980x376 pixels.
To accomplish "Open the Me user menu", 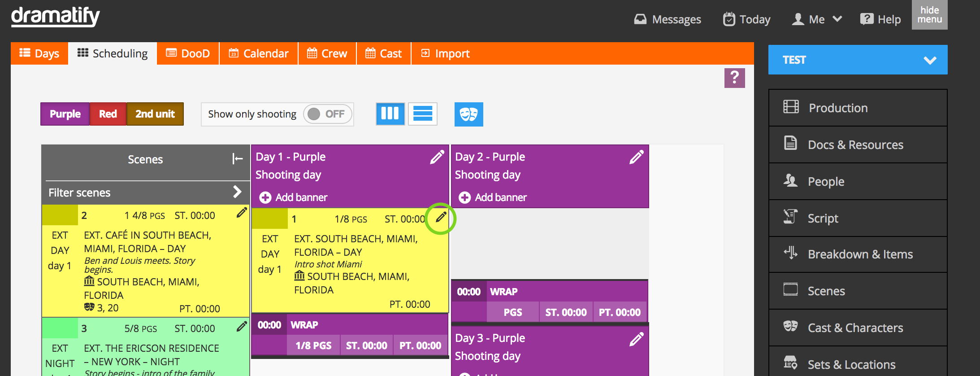I will pyautogui.click(x=817, y=19).
